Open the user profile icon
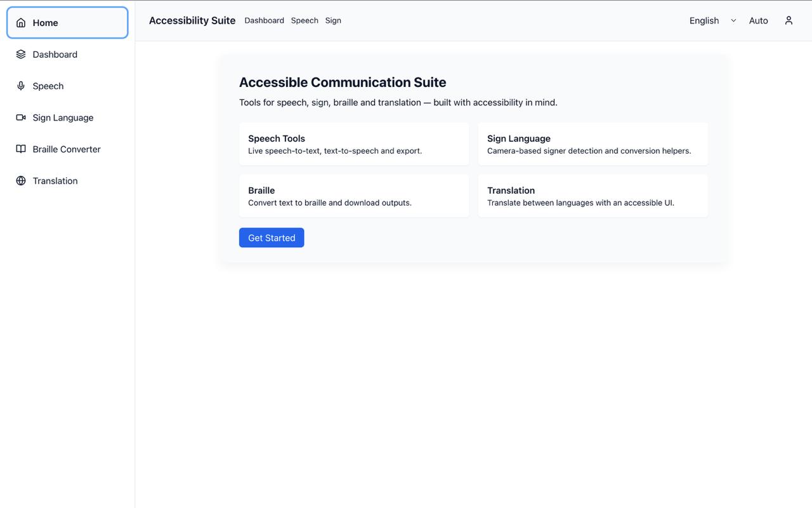The height and width of the screenshot is (508, 812). pyautogui.click(x=789, y=20)
